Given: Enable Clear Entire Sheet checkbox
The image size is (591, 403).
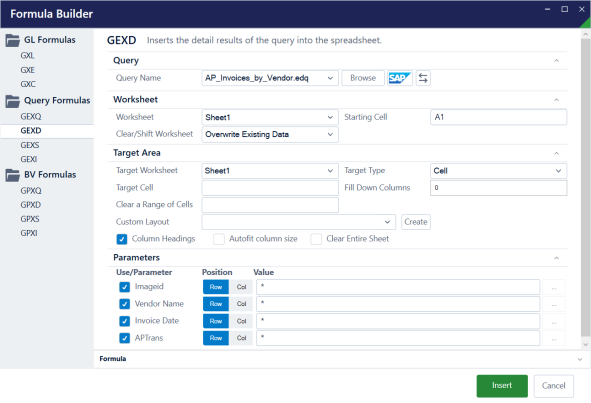Looking at the screenshot, I should coord(316,239).
